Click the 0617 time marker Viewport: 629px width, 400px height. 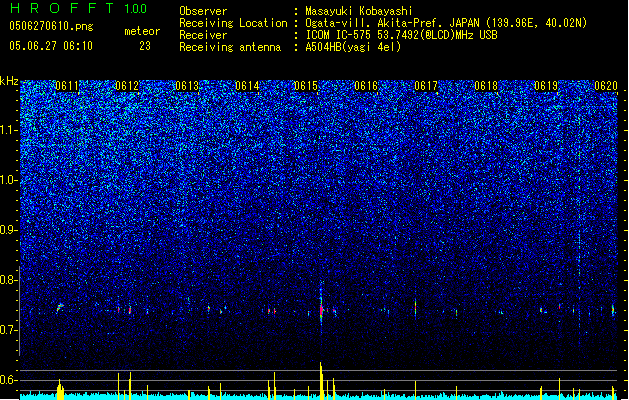426,86
